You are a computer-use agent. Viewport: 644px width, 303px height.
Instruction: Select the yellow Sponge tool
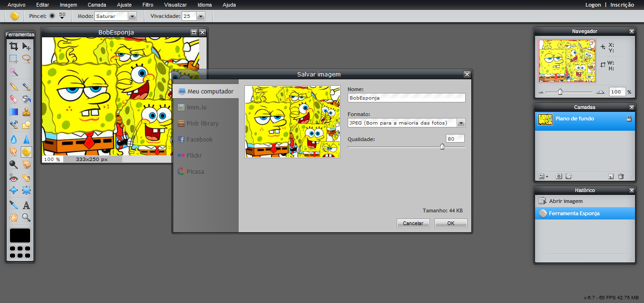click(26, 152)
